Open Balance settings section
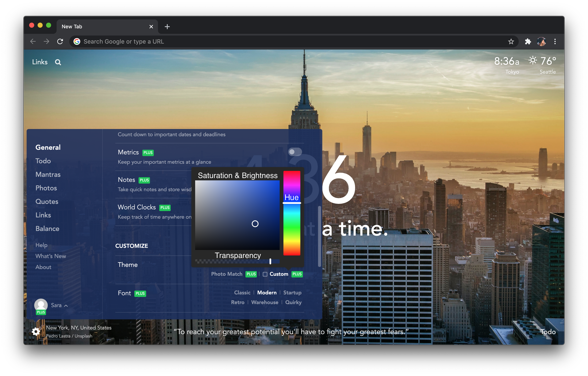 (47, 229)
